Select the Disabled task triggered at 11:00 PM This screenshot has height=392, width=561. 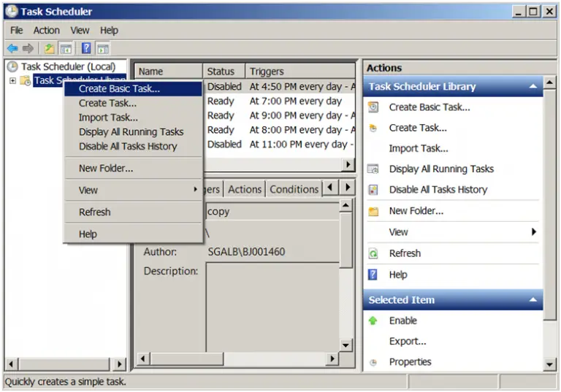click(x=280, y=145)
